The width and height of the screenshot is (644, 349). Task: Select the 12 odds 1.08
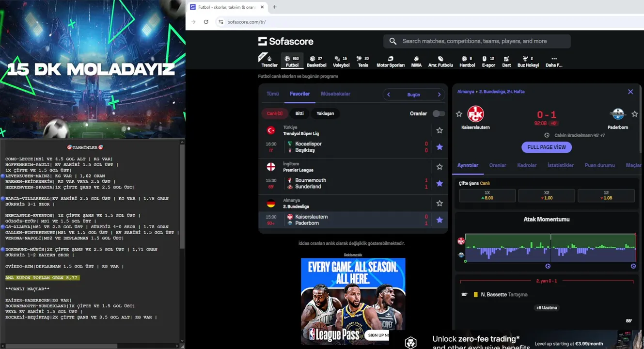[x=606, y=195]
